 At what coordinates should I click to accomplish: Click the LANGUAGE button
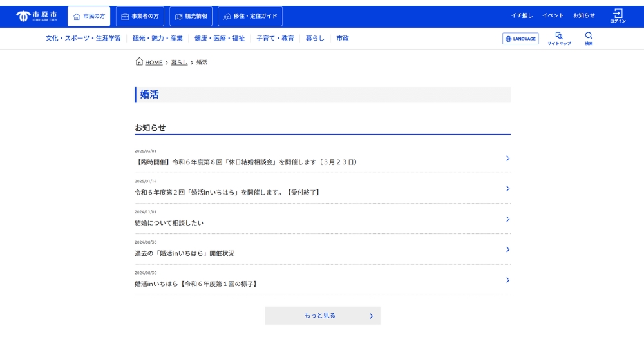click(520, 39)
